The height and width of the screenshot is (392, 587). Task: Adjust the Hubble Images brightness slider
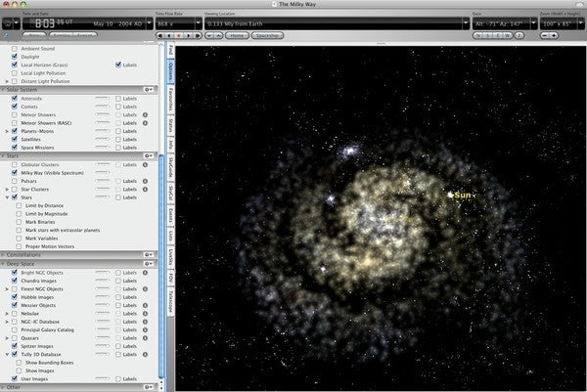tap(102, 296)
